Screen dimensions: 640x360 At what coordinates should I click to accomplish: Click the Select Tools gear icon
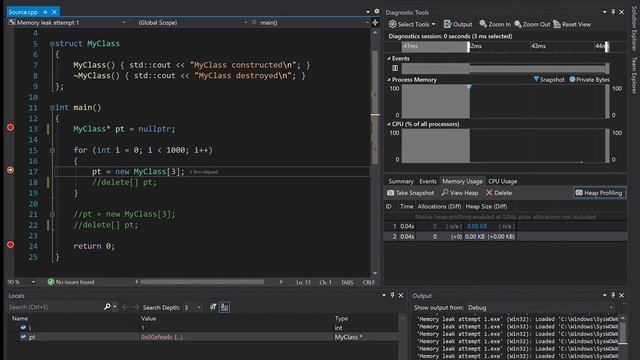[x=392, y=24]
